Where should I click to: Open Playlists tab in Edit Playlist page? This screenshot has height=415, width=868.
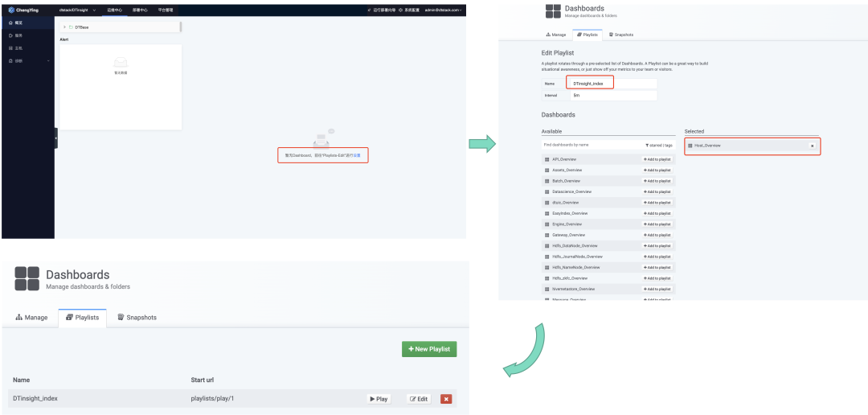click(587, 35)
